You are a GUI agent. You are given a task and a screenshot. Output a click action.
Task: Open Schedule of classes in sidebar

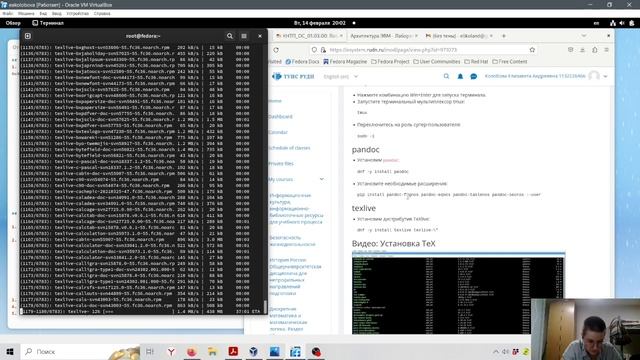289,148
